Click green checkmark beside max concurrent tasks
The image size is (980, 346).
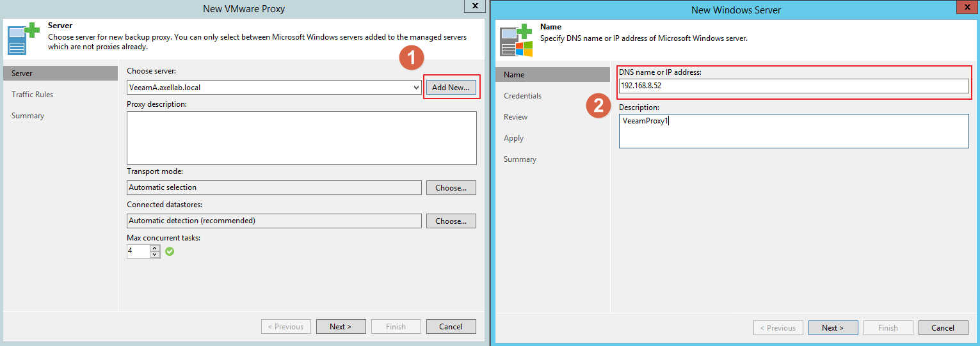170,251
